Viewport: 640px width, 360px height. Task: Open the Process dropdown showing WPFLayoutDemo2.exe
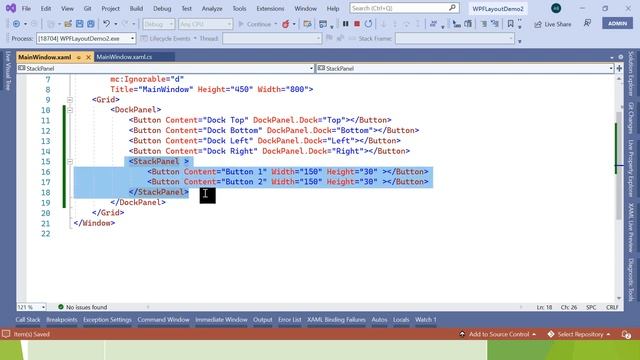click(86, 38)
